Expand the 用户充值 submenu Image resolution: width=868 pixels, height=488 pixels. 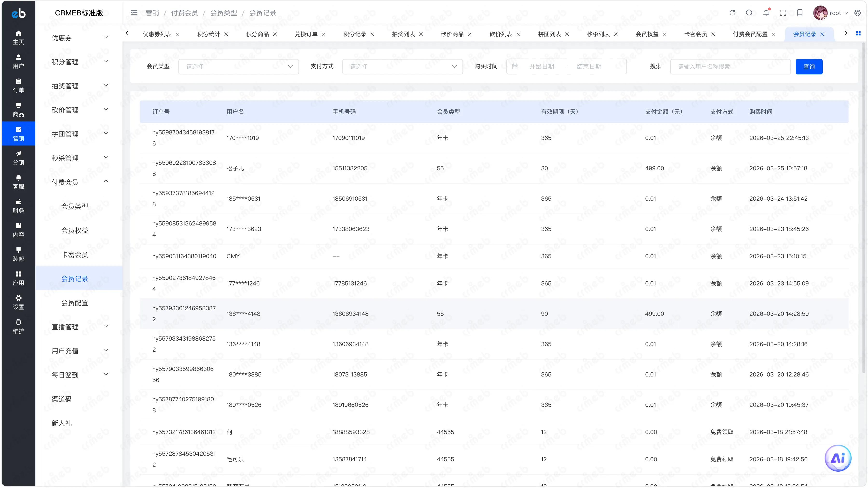coord(80,350)
